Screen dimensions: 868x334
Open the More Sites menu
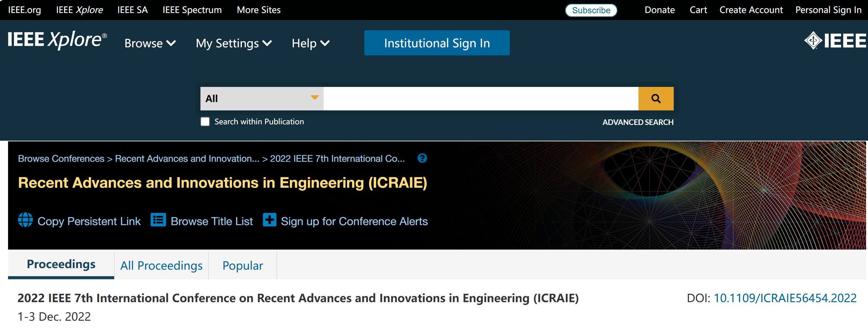pyautogui.click(x=258, y=10)
